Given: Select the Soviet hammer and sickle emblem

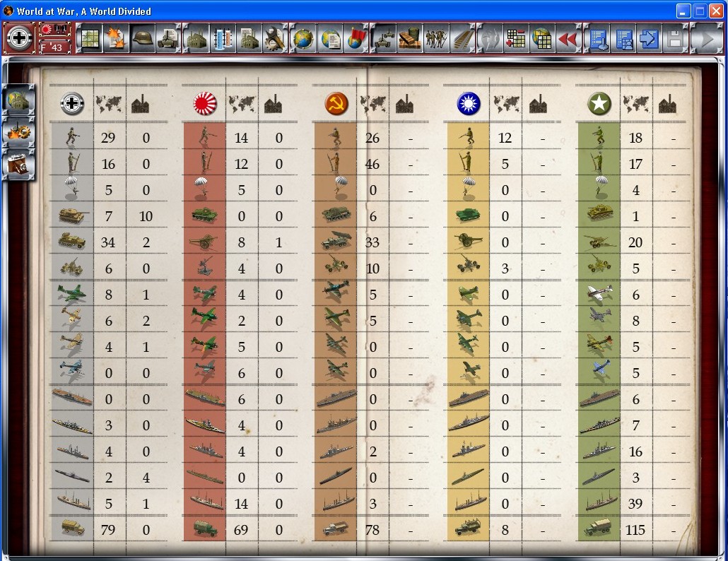Looking at the screenshot, I should point(336,105).
